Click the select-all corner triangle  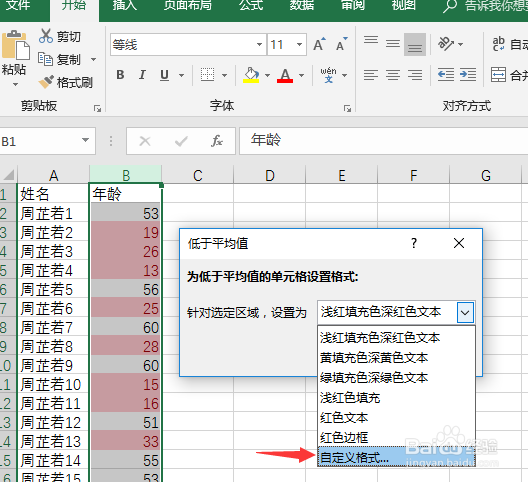[x=8, y=175]
